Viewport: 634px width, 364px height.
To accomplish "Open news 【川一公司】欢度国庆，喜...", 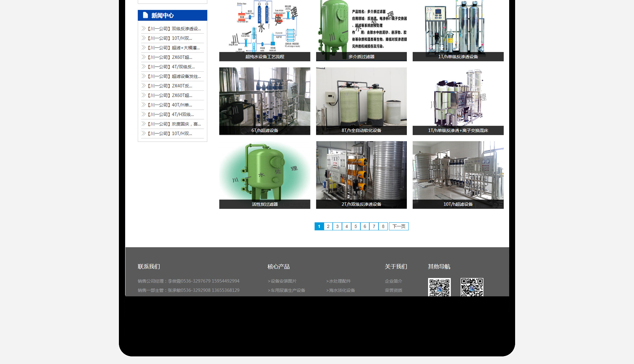I will pos(174,124).
